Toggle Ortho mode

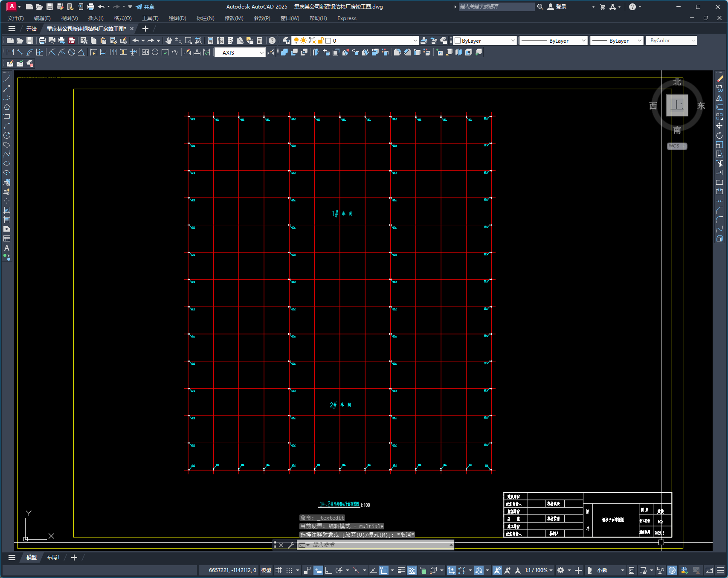click(328, 570)
